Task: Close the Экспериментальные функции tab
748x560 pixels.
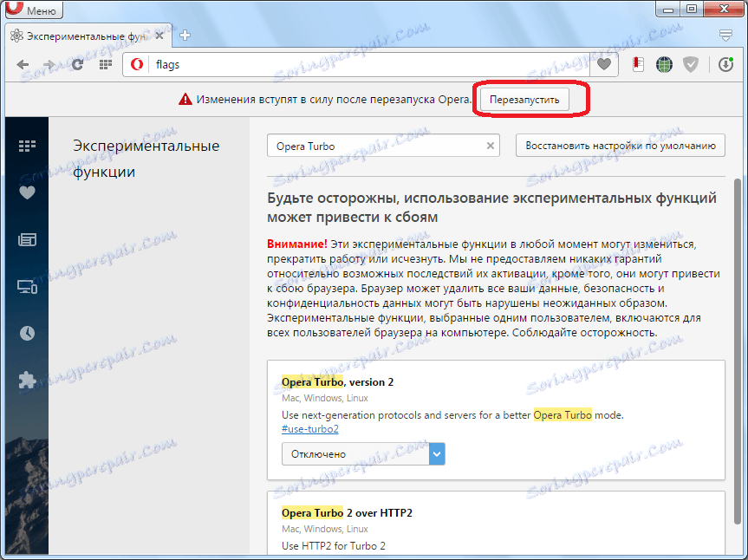Action: click(x=159, y=36)
